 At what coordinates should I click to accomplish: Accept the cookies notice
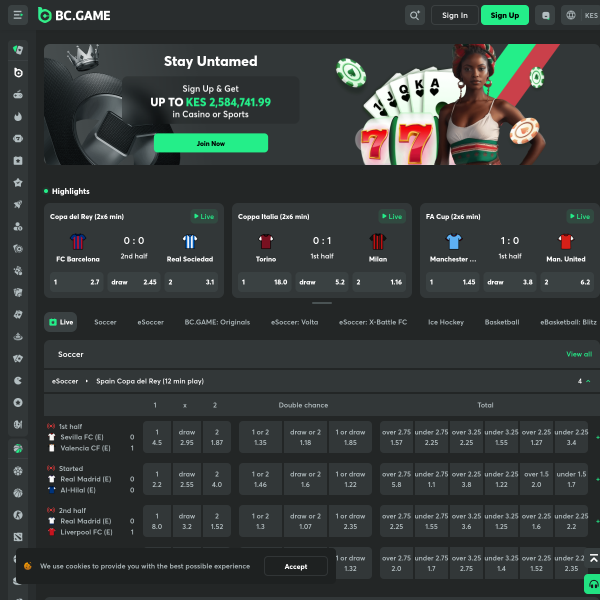(x=296, y=566)
